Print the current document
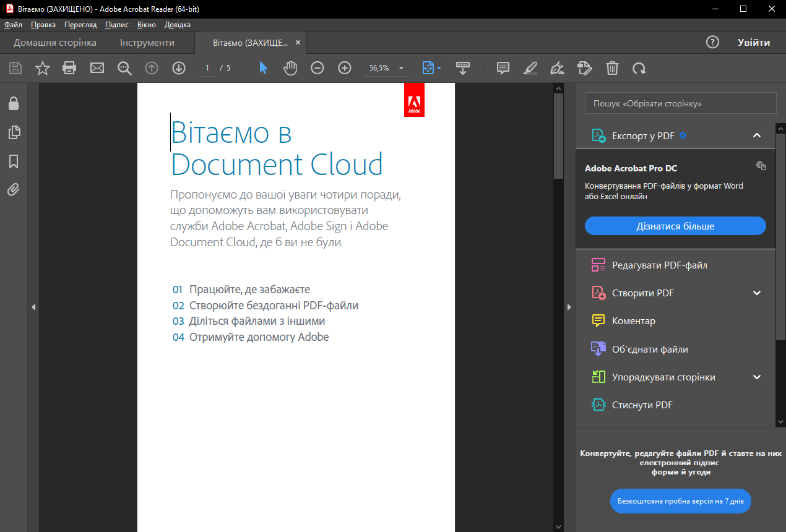The width and height of the screenshot is (786, 532). pos(69,68)
